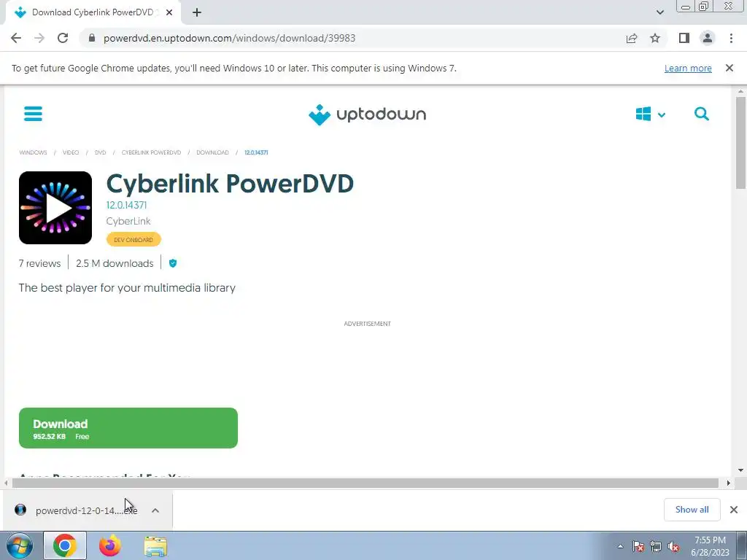Open the Uptodown site search magnifier
The image size is (747, 560).
(701, 114)
